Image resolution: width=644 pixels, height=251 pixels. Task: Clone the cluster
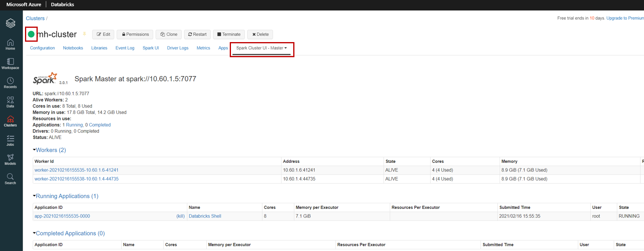tap(169, 35)
